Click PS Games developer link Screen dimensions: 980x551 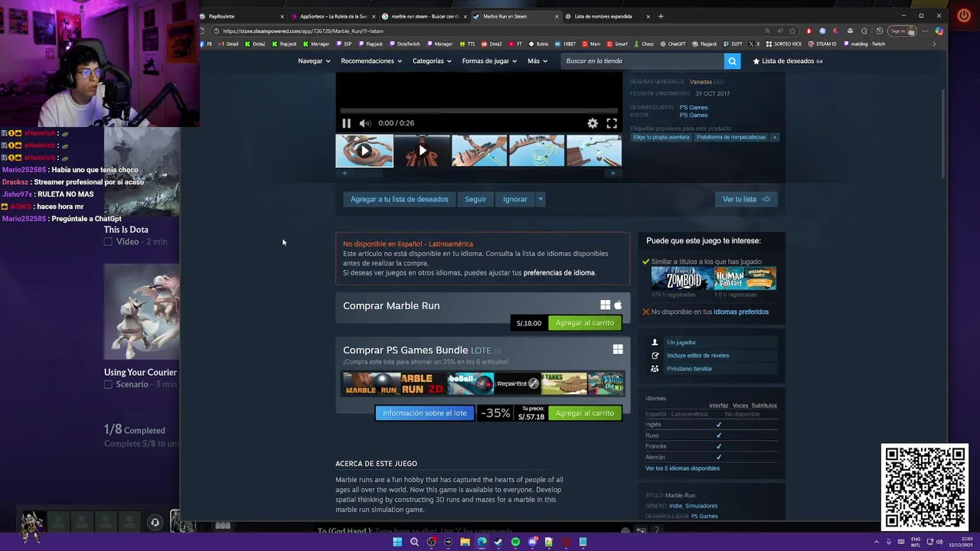694,108
